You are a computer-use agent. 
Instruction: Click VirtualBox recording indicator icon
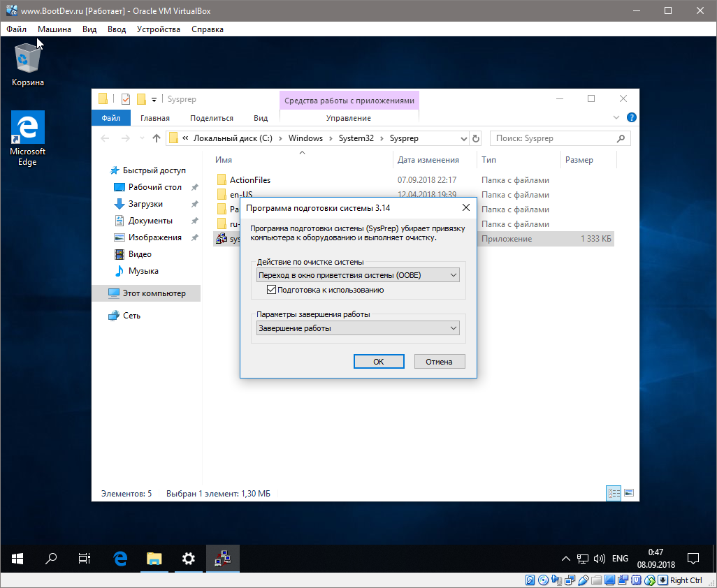coord(623,580)
